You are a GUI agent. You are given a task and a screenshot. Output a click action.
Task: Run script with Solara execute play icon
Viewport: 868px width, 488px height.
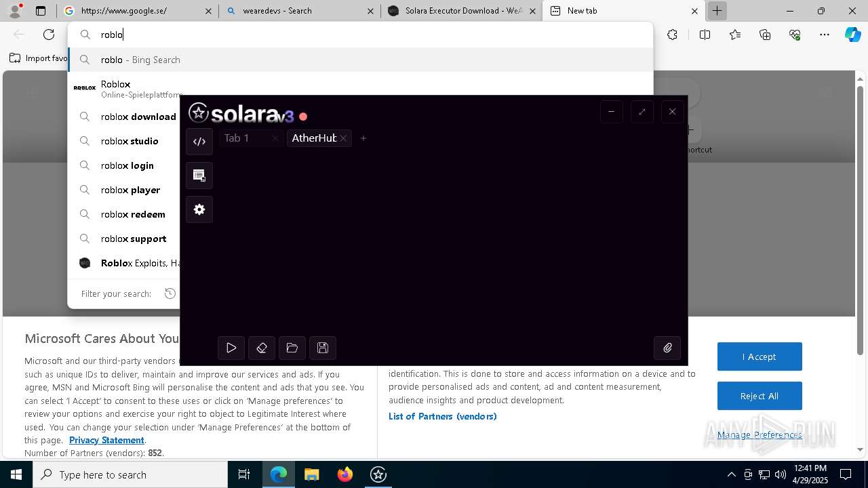pyautogui.click(x=231, y=348)
